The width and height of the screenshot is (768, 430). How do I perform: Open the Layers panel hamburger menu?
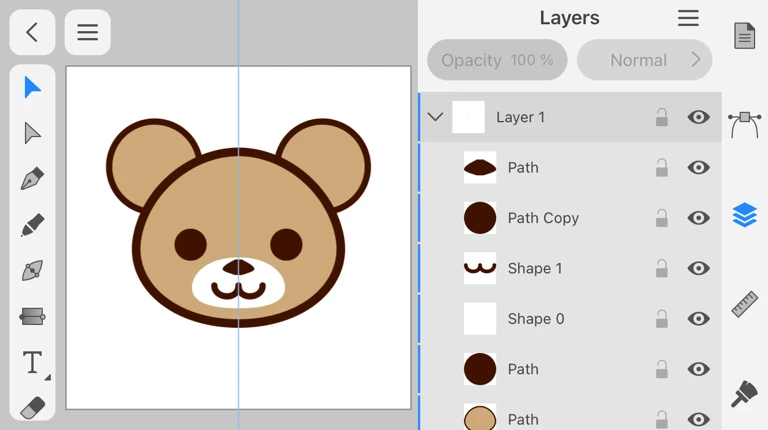point(688,18)
